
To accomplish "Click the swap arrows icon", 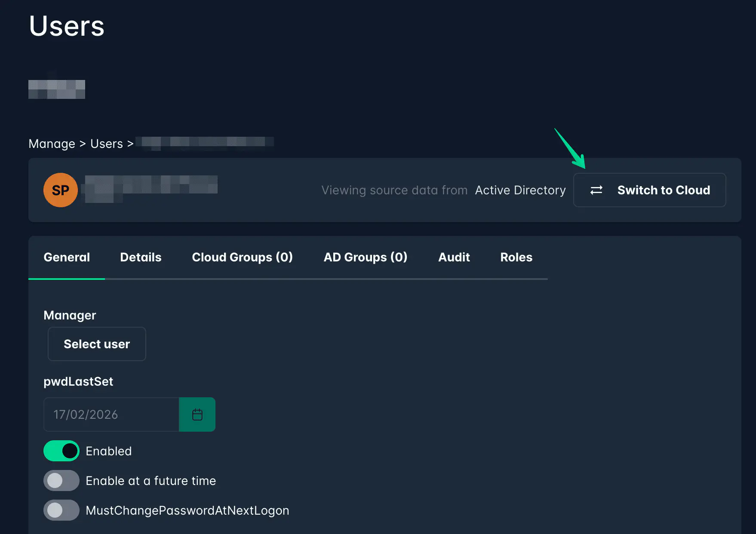I will 596,190.
